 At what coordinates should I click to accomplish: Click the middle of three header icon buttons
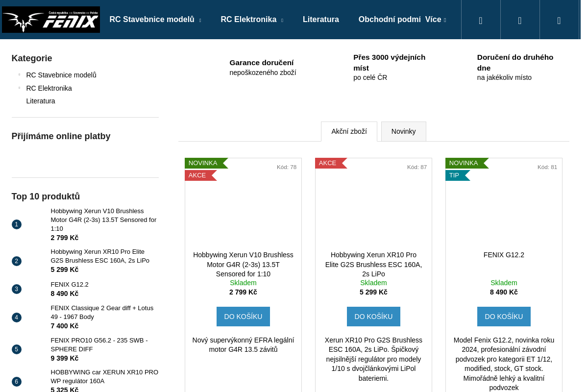pyautogui.click(x=520, y=20)
